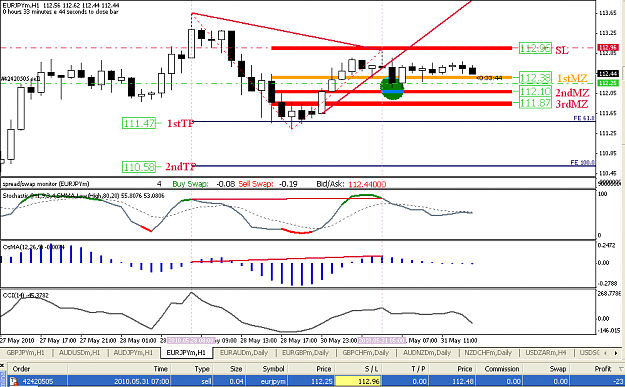625x387 pixels.
Task: Click the 3rdMZ red label
Action: [x=572, y=104]
